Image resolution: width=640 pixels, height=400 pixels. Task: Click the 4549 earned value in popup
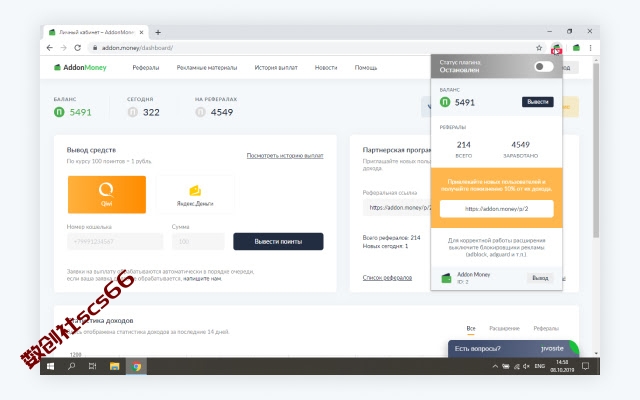[520, 144]
